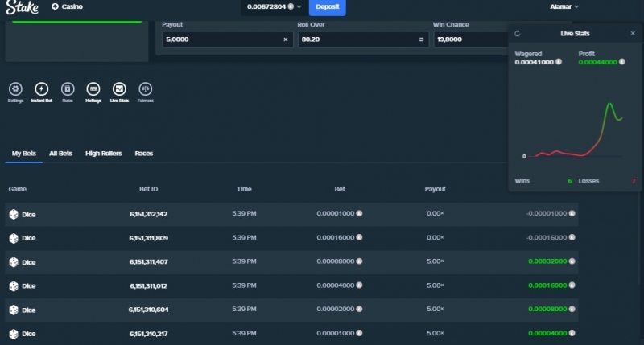
Task: Click the Wins count in Live Stats
Action: click(570, 181)
